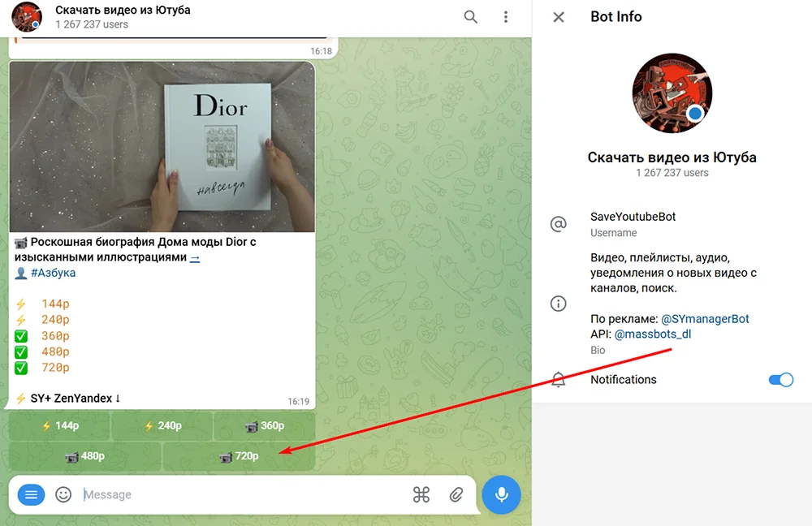Download video in 720p quality button
The width and height of the screenshot is (812, 526).
coord(239,456)
